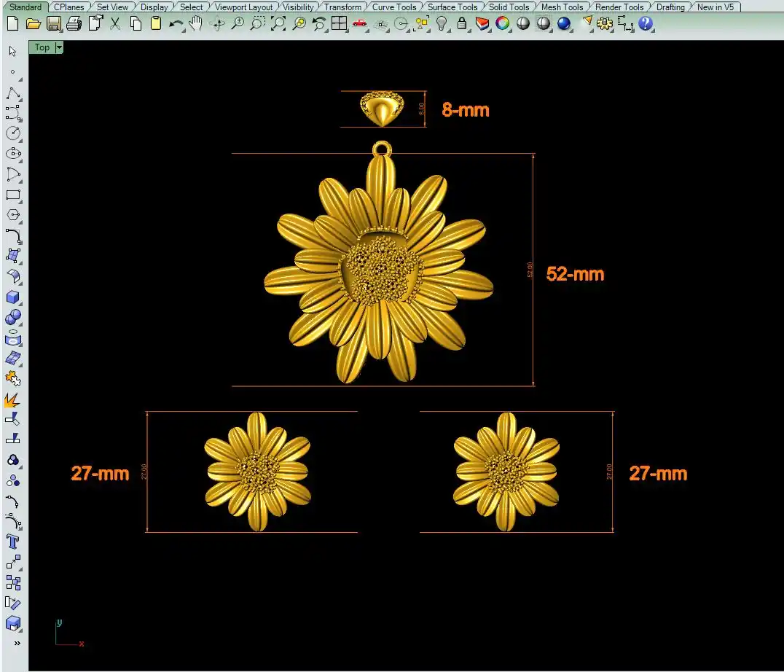
Task: Activate the Pan hand tool
Action: (195, 23)
